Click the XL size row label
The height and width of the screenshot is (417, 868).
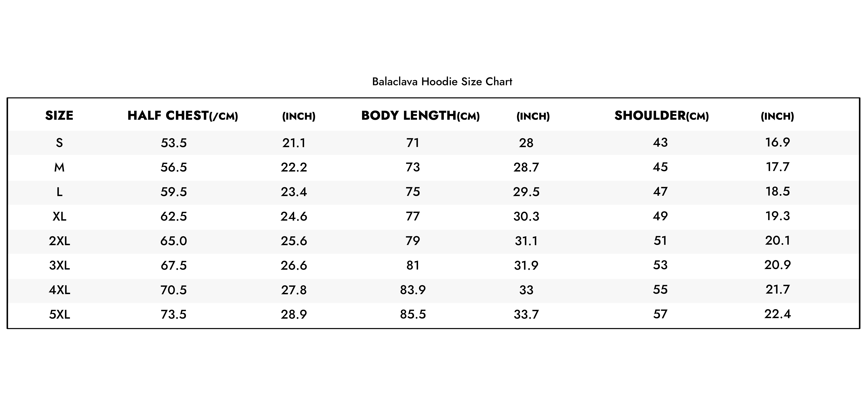coord(59,216)
